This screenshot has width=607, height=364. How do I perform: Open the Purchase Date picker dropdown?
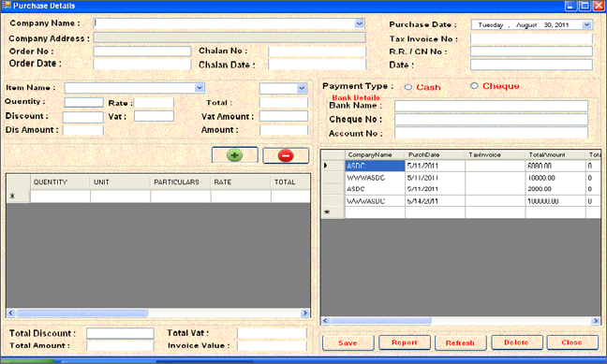(587, 24)
